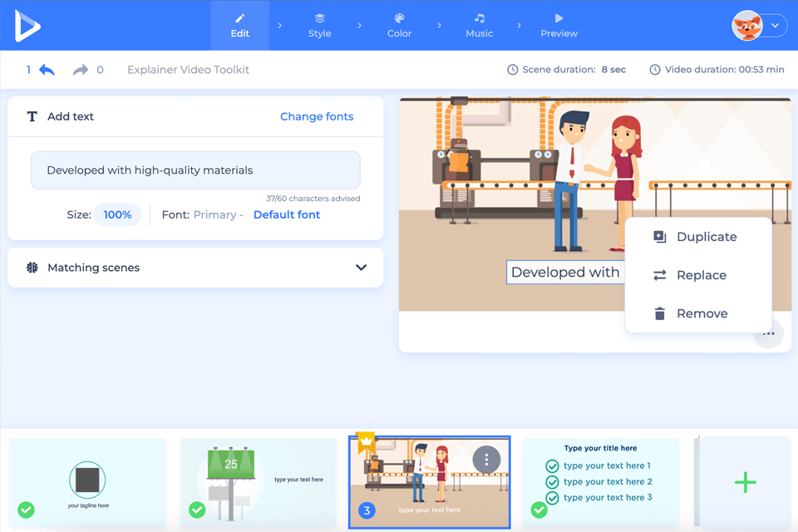Click the trash icon next to Remove

click(x=661, y=313)
